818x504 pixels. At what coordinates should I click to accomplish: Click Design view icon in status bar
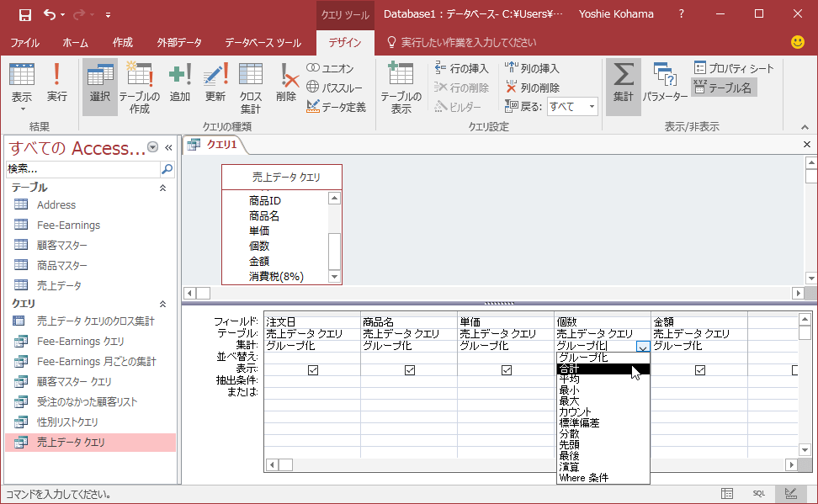791,494
